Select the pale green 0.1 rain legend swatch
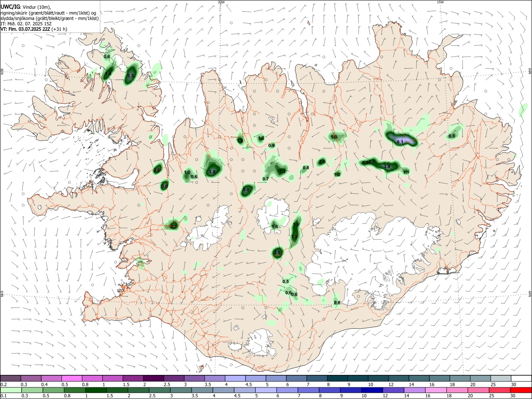Image resolution: width=532 pixels, height=399 pixels. [x=10, y=390]
